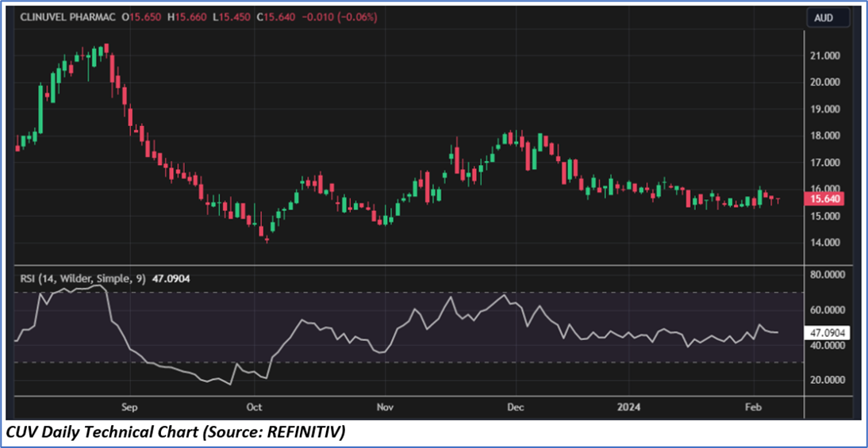The width and height of the screenshot is (868, 448).
Task: Select the close value C15.640
Action: tap(277, 17)
